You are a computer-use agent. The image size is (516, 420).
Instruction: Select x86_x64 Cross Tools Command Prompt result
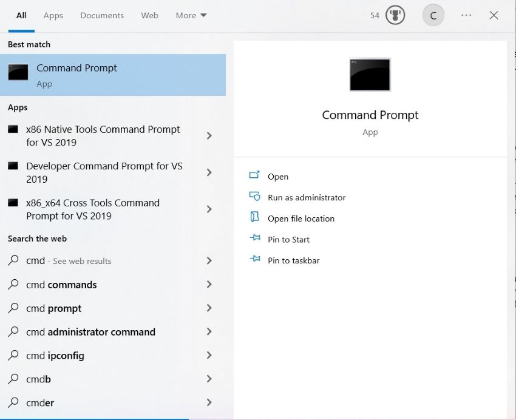(x=93, y=209)
